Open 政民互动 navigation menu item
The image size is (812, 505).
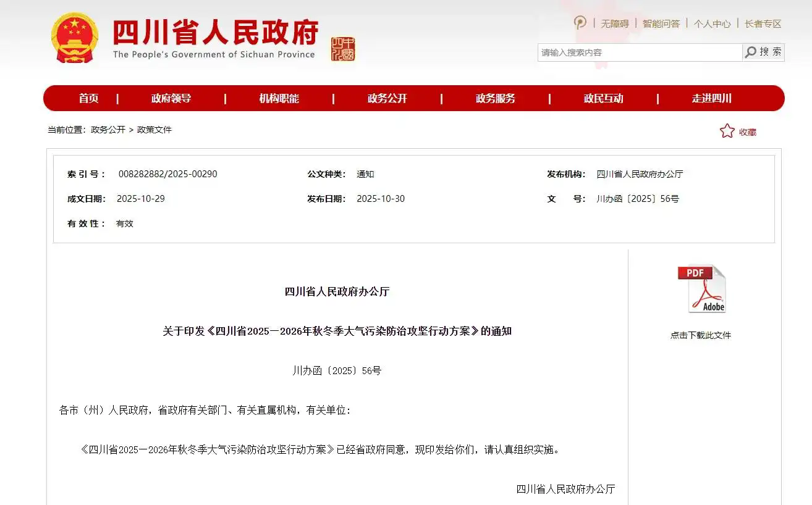(x=603, y=98)
